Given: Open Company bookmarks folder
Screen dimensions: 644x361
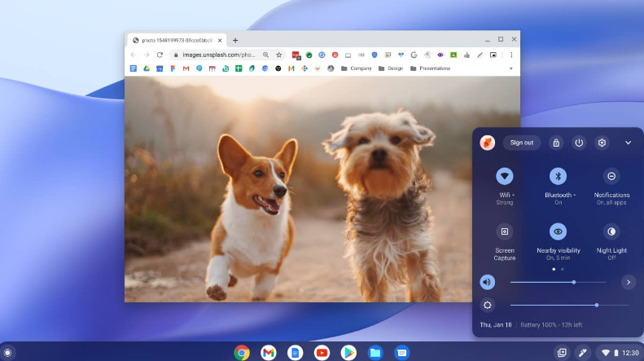Looking at the screenshot, I should tap(356, 68).
